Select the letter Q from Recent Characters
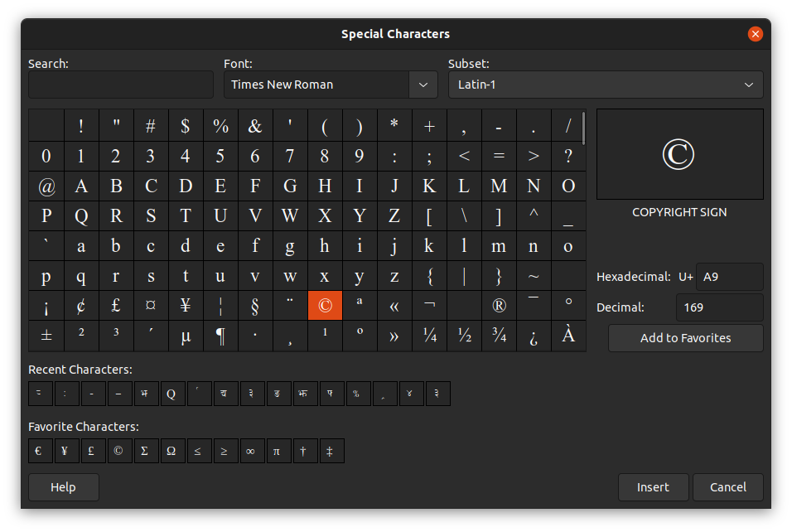 (x=172, y=394)
